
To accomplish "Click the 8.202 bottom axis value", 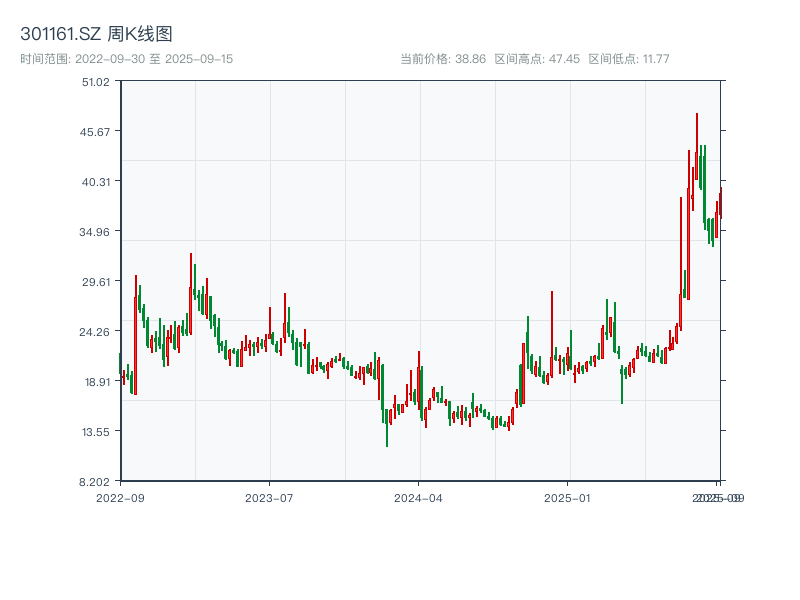I will click(x=94, y=480).
